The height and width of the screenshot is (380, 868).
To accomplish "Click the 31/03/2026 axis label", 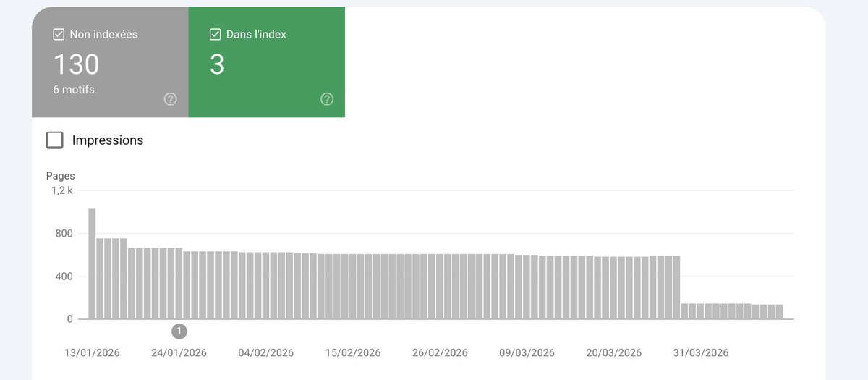I will pos(700,353).
